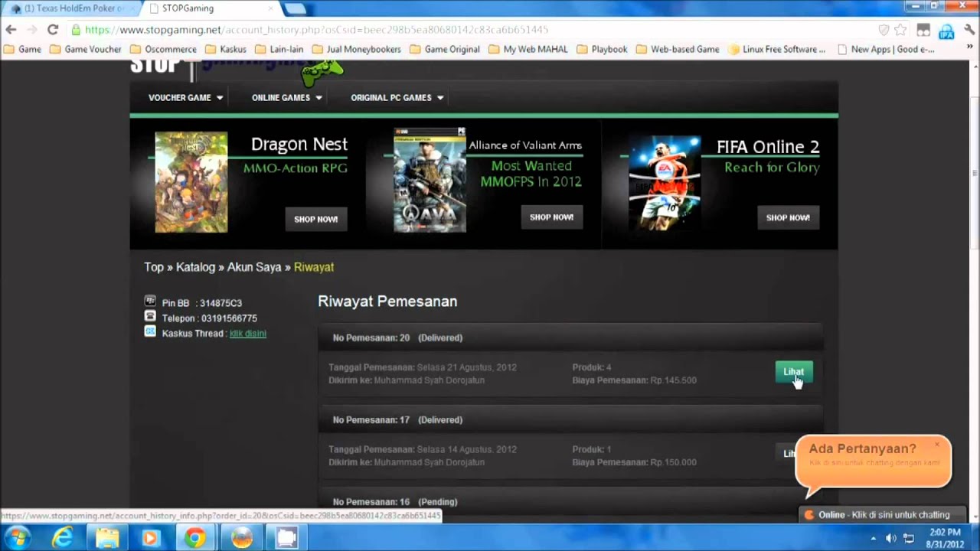Open the Linux Free Software bookmark
980x551 pixels.
(777, 49)
